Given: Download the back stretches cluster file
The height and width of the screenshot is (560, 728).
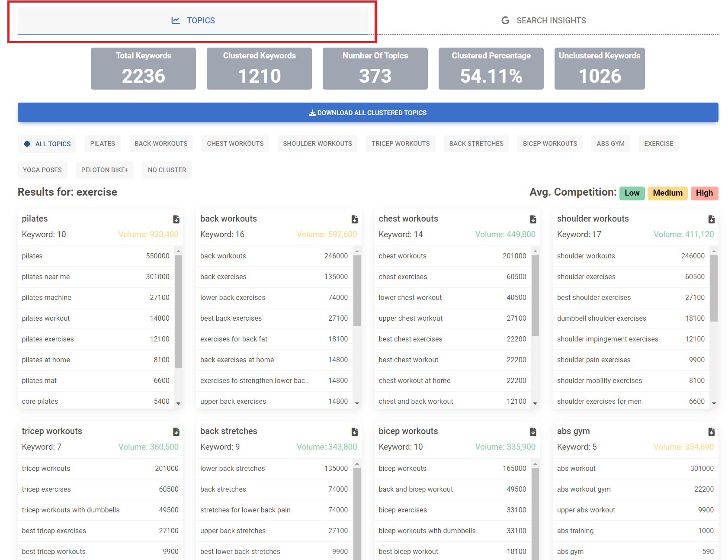Looking at the screenshot, I should coord(355,432).
